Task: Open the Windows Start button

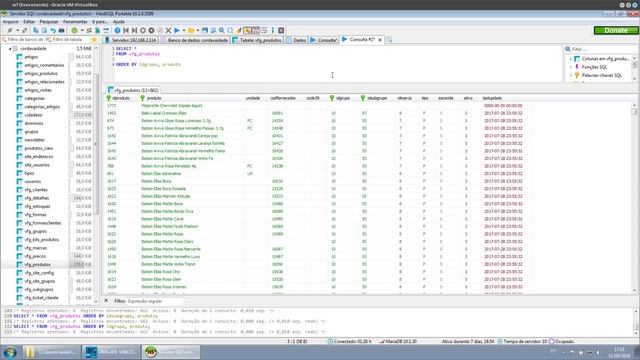Action: [10, 352]
